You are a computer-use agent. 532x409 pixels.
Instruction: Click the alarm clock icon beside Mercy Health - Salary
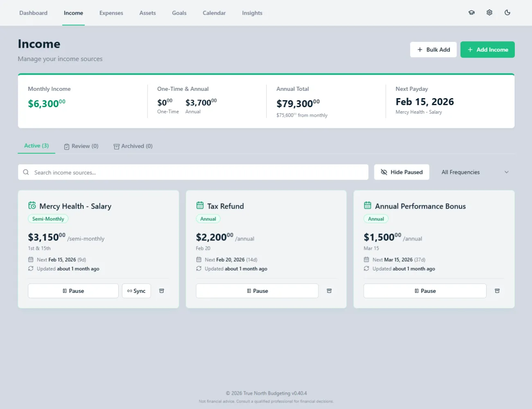point(32,206)
